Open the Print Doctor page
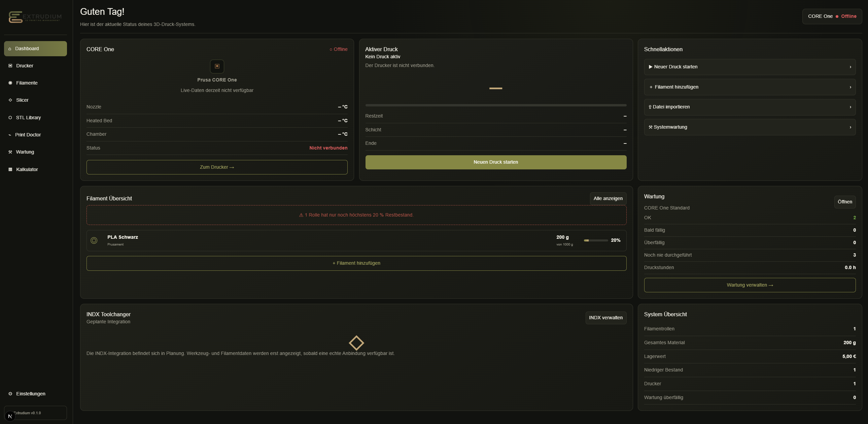Image resolution: width=868 pixels, height=424 pixels. [x=35, y=135]
